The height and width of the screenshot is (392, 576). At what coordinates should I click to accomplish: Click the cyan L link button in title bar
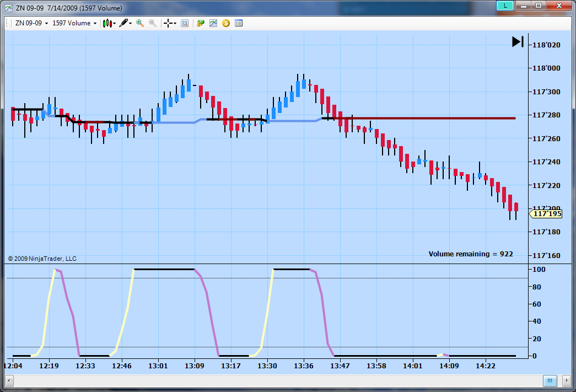pyautogui.click(x=505, y=6)
